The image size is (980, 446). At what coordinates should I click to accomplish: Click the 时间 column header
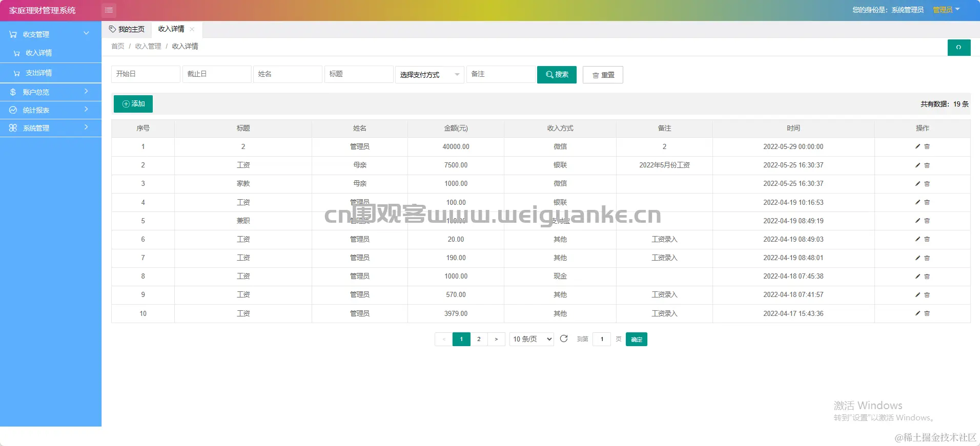793,128
